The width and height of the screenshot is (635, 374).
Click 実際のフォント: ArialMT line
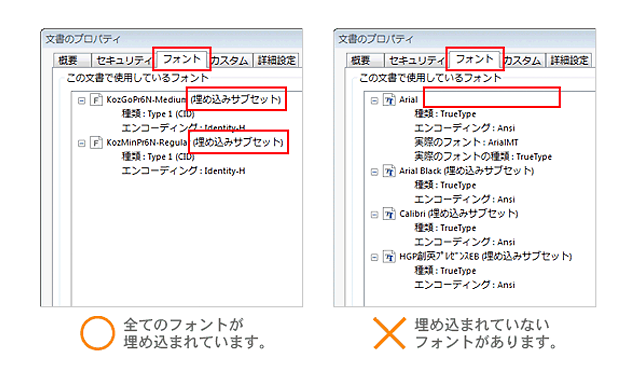(x=466, y=142)
